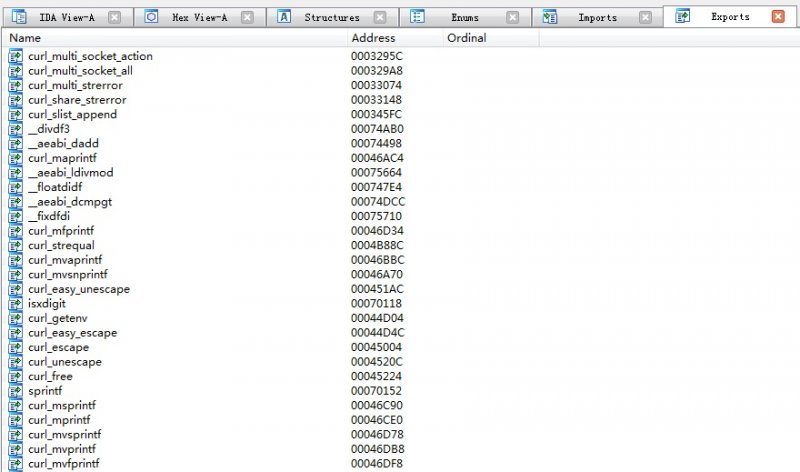Sort exports by Address column header

click(395, 38)
